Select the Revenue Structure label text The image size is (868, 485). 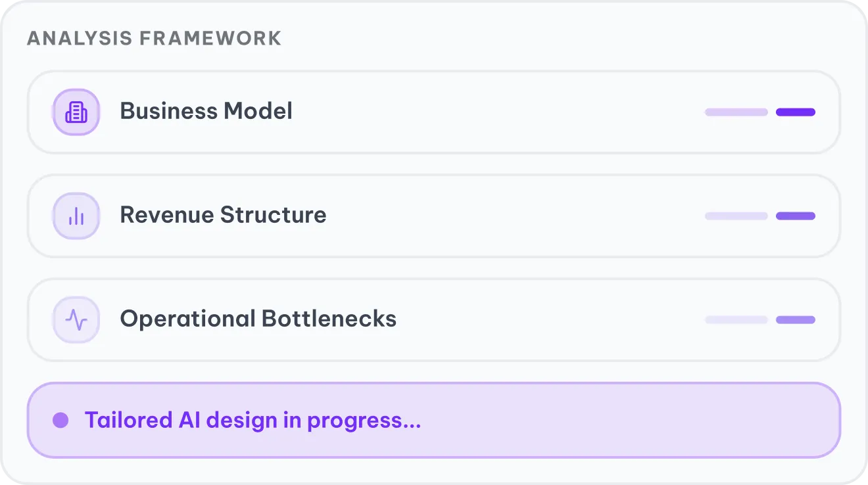[223, 215]
